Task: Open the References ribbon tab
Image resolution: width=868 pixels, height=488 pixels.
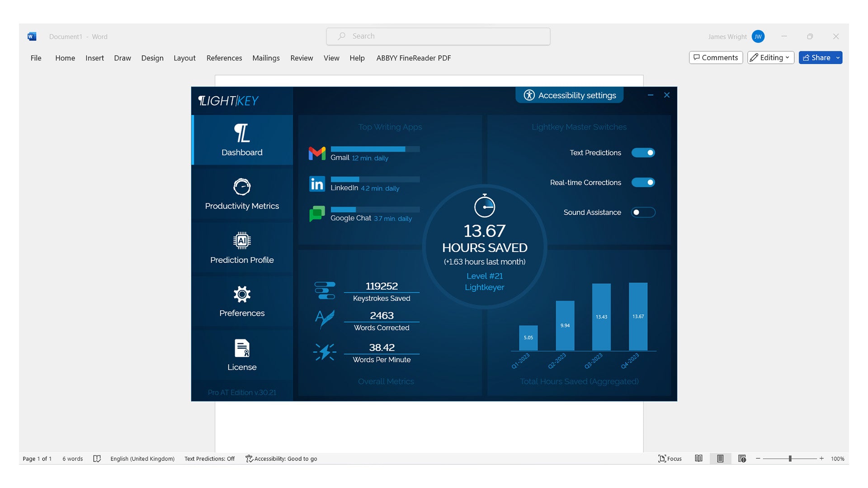Action: (224, 58)
